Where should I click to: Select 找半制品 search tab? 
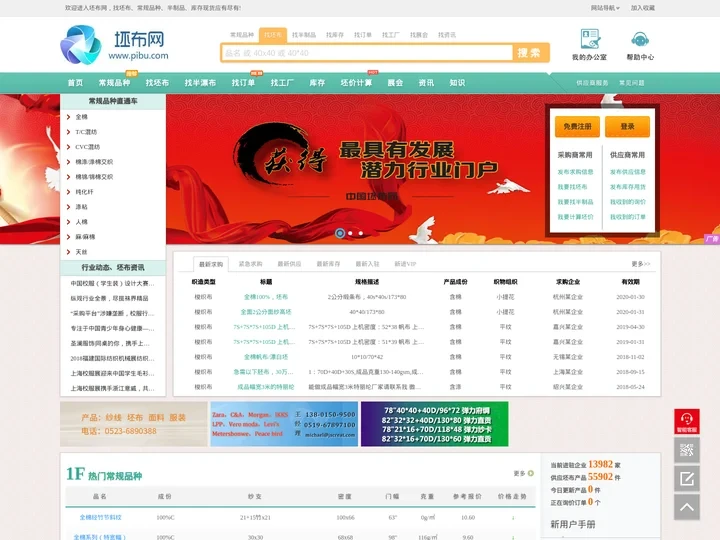click(x=304, y=35)
